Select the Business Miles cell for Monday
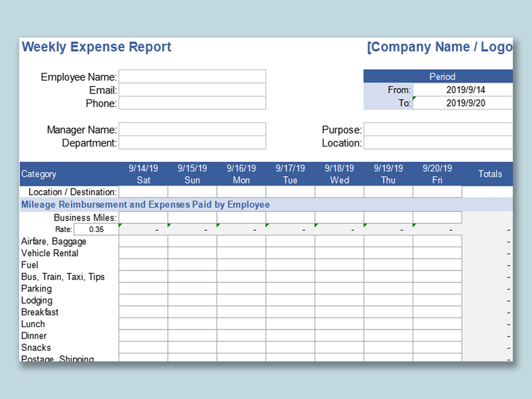This screenshot has width=532, height=399. tap(241, 217)
